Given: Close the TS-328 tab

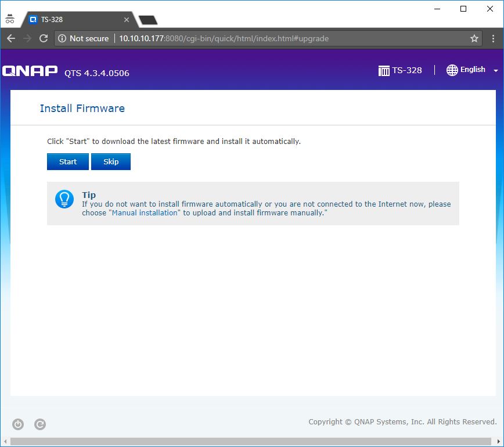Looking at the screenshot, I should (127, 20).
